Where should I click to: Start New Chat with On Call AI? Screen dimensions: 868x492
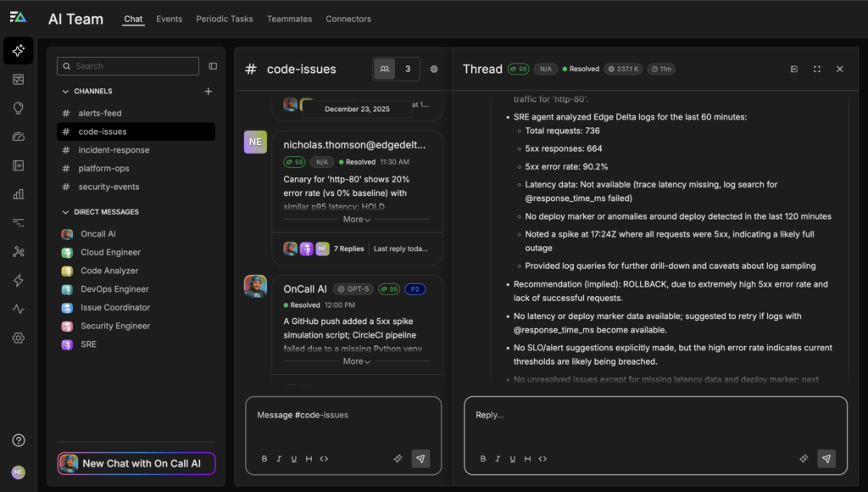pos(136,463)
